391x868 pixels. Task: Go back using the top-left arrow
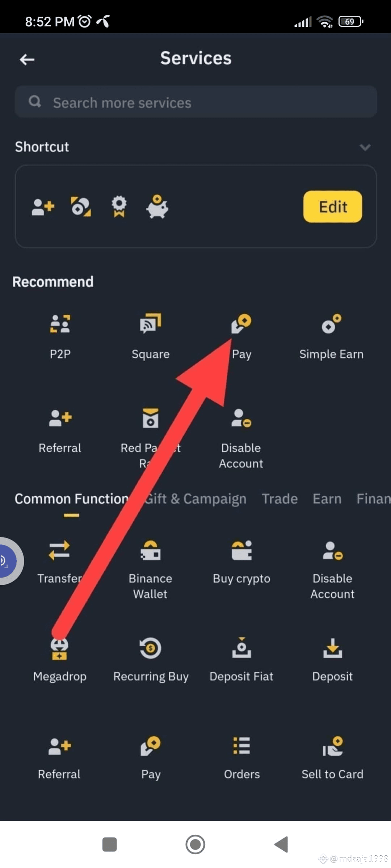27,59
